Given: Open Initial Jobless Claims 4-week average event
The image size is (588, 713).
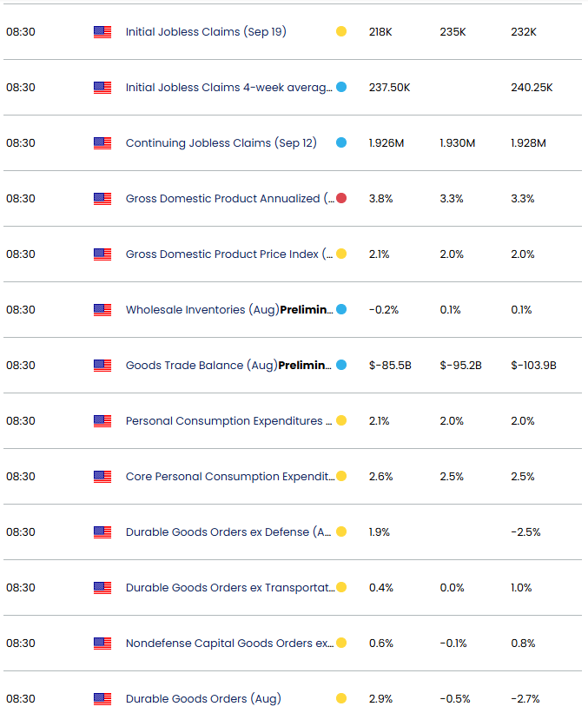Looking at the screenshot, I should [x=228, y=88].
